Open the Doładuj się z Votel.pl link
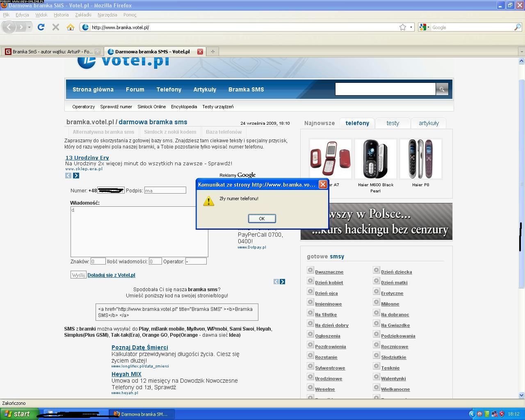This screenshot has height=420, width=525. (111, 275)
